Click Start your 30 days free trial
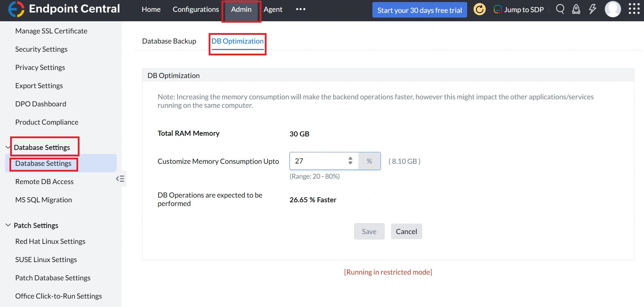 pos(420,10)
